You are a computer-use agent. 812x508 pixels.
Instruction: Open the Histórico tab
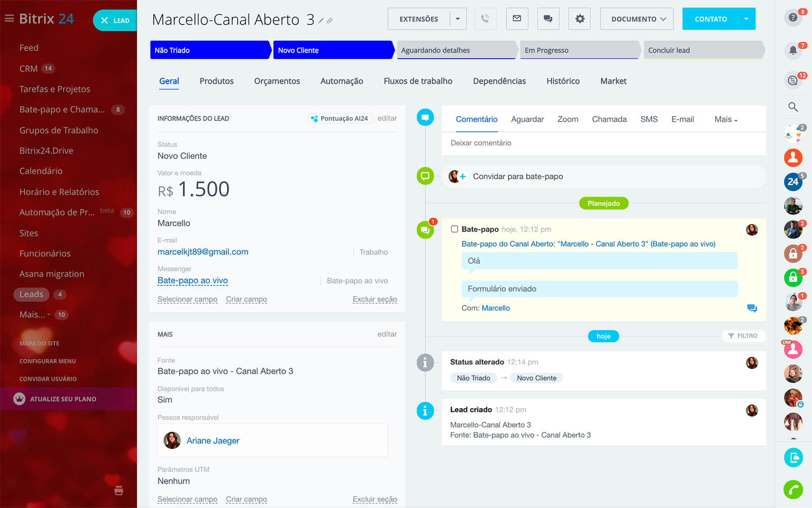click(563, 81)
